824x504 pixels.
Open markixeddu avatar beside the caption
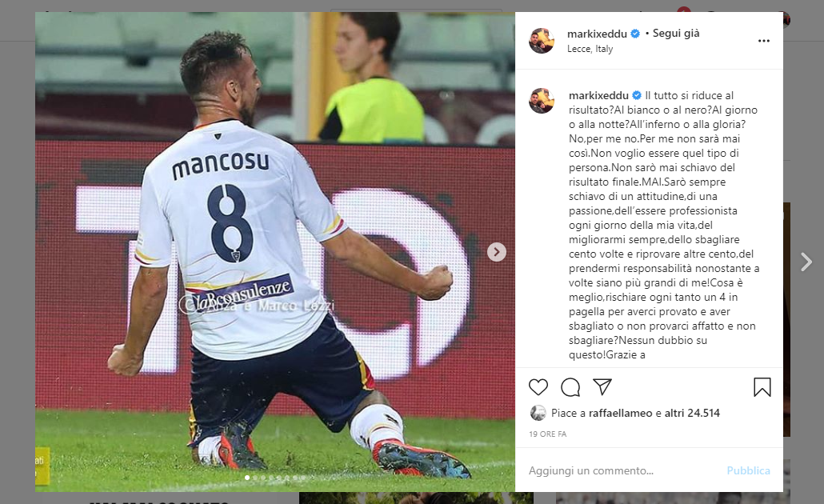coord(542,101)
